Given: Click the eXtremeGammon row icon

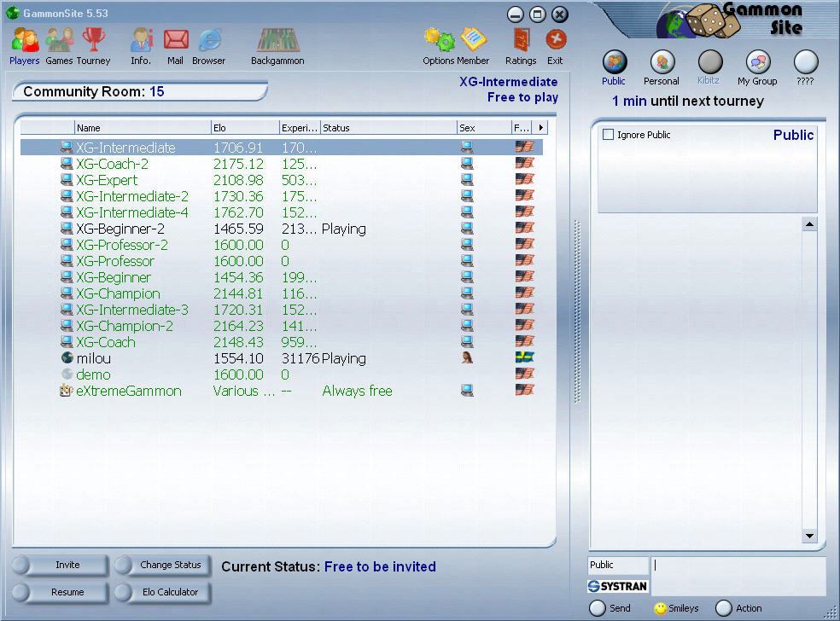Looking at the screenshot, I should (67, 390).
